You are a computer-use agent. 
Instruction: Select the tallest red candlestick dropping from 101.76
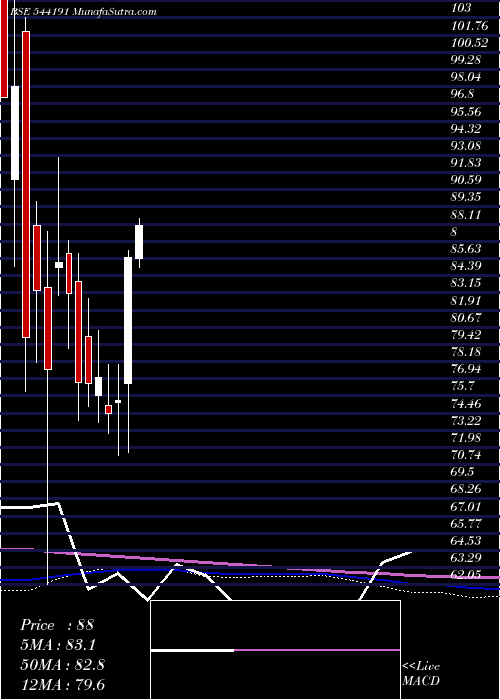click(26, 184)
